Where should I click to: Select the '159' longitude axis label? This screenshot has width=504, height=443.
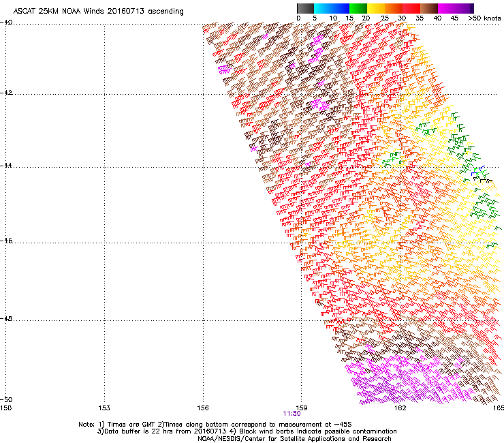point(301,408)
